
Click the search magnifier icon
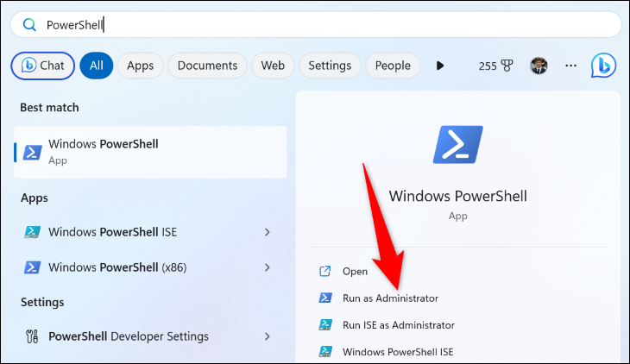pyautogui.click(x=29, y=25)
